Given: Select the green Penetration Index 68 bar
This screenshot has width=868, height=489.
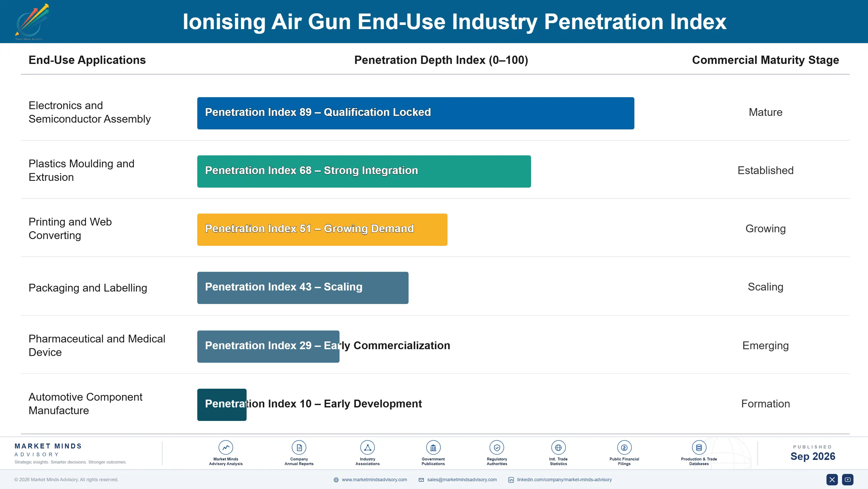Looking at the screenshot, I should pos(364,171).
